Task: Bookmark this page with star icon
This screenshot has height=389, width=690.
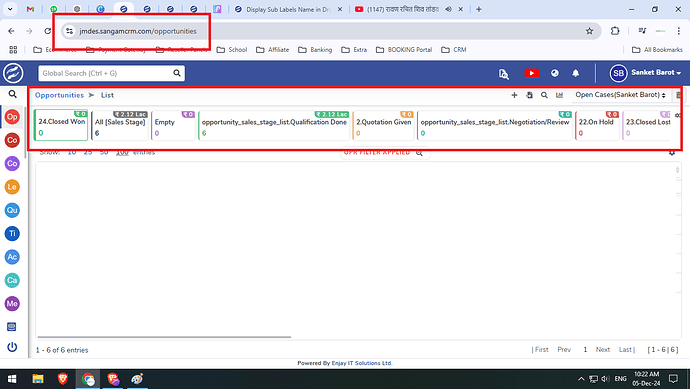Action: pos(589,31)
